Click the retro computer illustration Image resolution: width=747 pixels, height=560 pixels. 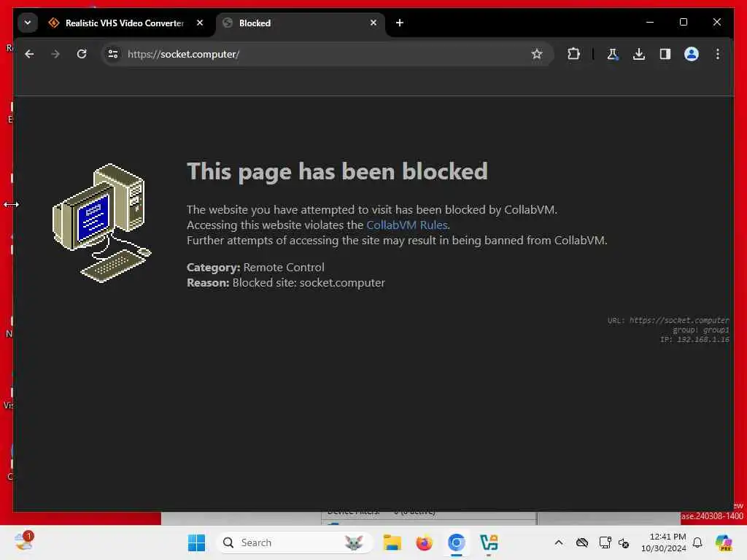(x=101, y=223)
